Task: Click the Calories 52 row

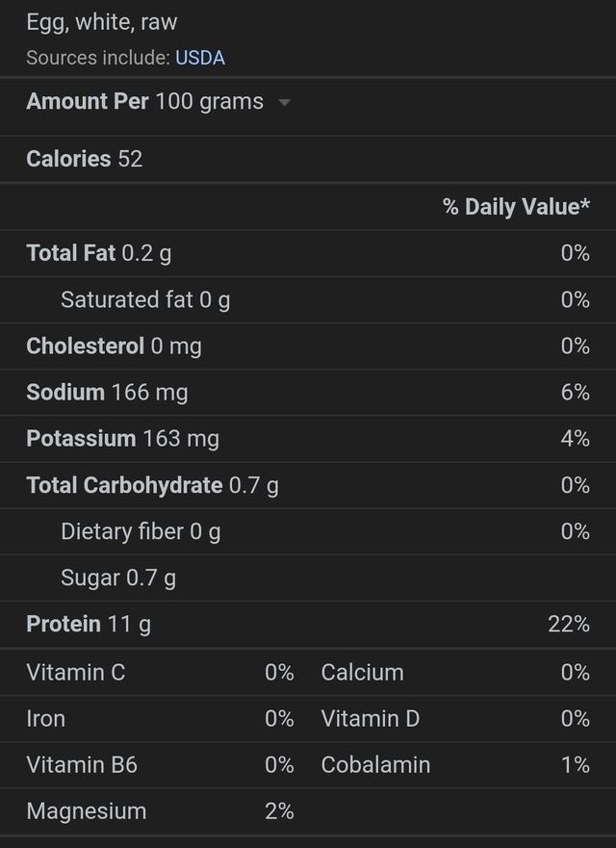Action: (x=308, y=159)
